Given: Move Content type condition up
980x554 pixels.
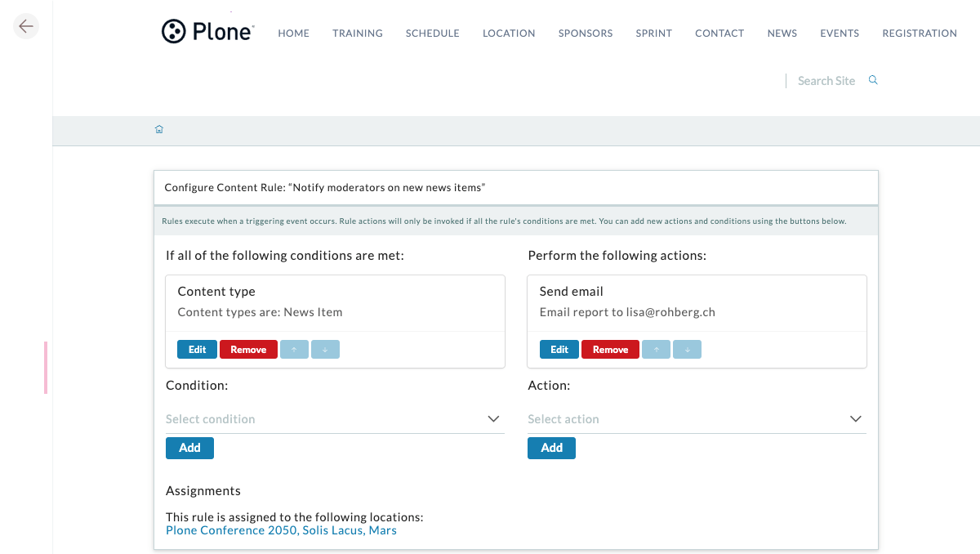Looking at the screenshot, I should coord(294,350).
